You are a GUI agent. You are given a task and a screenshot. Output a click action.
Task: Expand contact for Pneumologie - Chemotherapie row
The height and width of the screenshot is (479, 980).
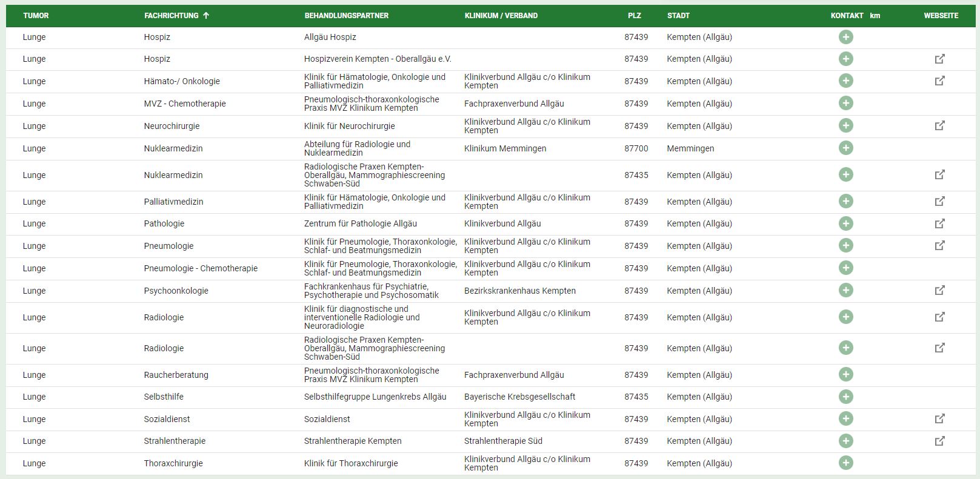[845, 268]
